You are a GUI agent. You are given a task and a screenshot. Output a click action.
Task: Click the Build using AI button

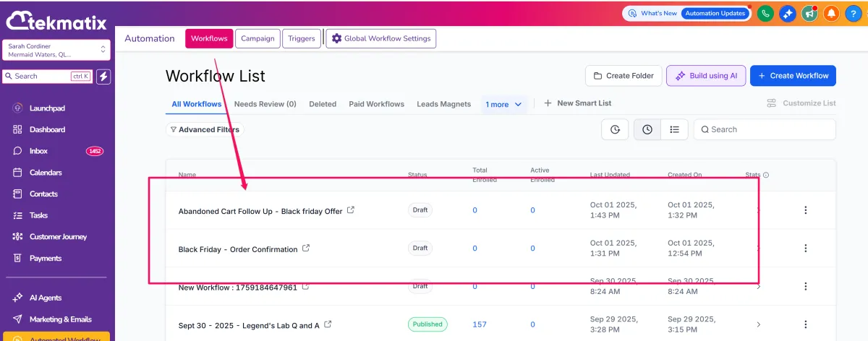[x=705, y=76]
